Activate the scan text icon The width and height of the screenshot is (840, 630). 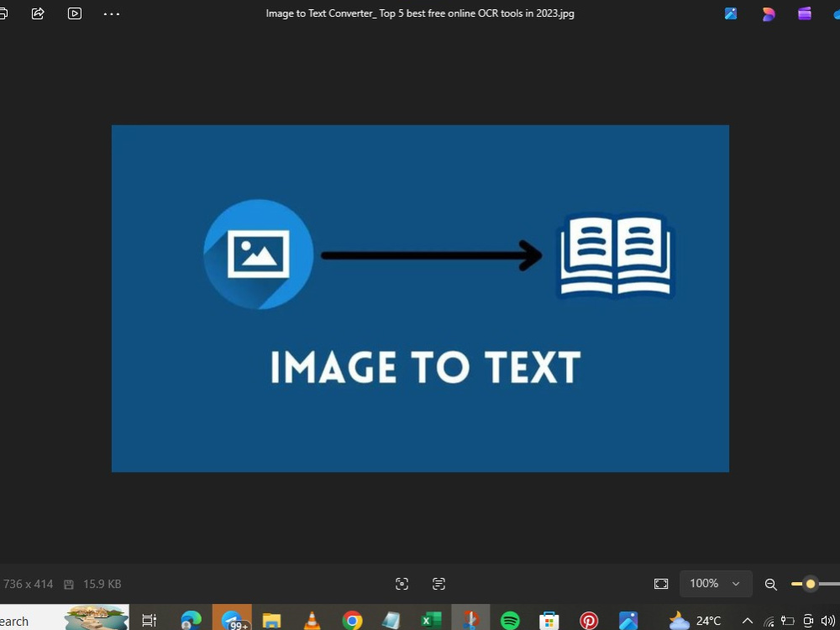(438, 584)
